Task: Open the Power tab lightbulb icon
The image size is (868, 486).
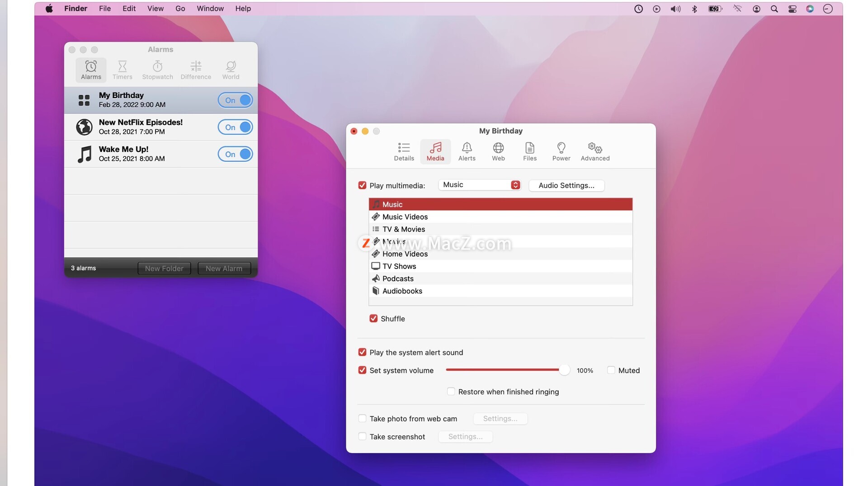Action: [x=561, y=151]
